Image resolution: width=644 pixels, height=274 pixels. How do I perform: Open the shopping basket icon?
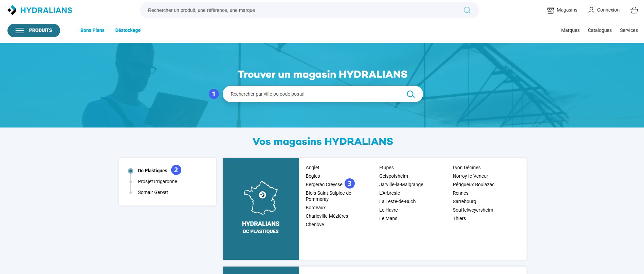tap(634, 10)
